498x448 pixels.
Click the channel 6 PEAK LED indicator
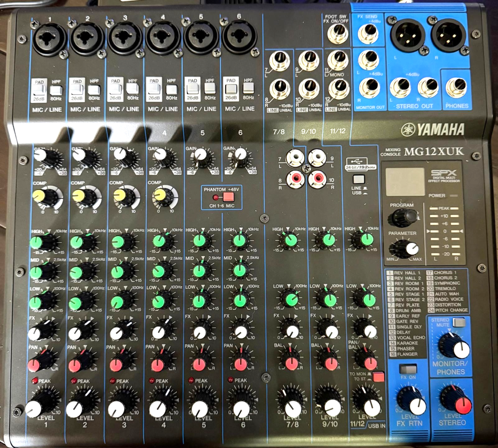[x=231, y=380]
